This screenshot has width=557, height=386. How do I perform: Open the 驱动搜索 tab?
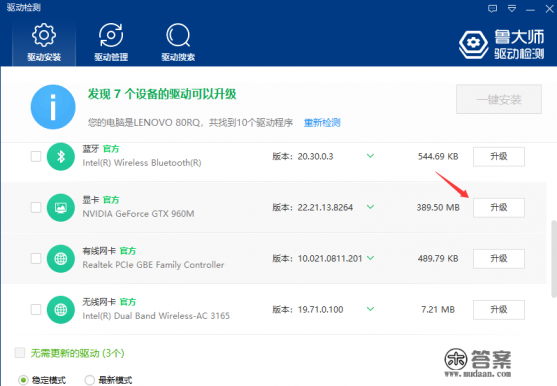[x=178, y=43]
